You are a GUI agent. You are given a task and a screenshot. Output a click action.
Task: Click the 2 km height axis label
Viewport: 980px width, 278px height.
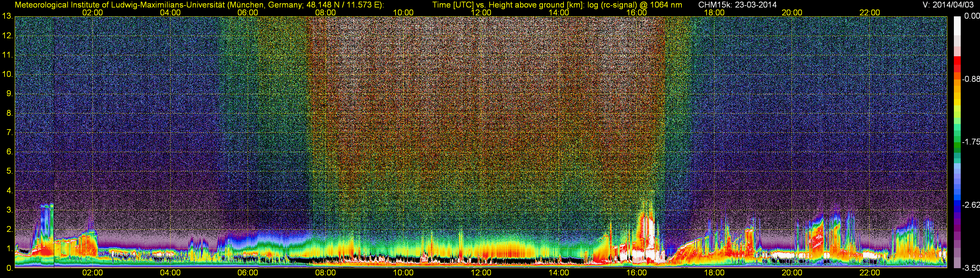point(9,229)
